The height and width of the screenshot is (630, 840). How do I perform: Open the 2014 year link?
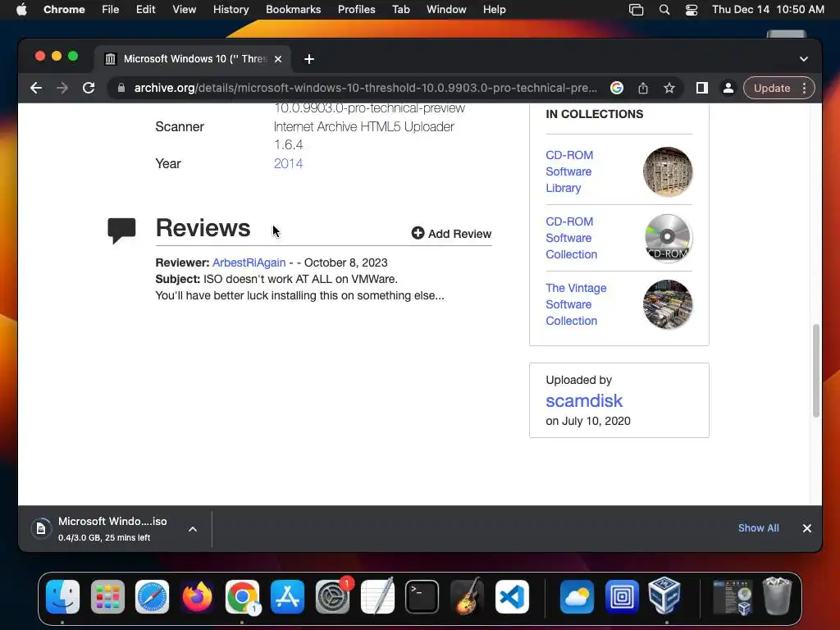click(x=288, y=163)
